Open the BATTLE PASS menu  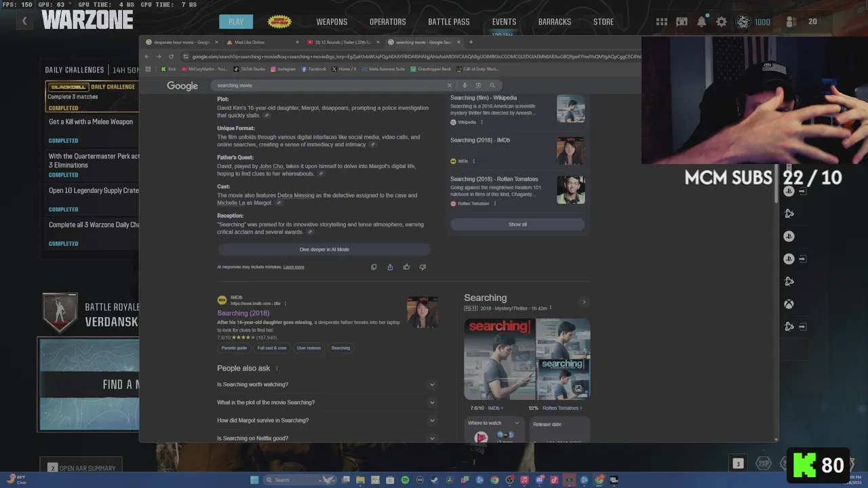tap(449, 22)
